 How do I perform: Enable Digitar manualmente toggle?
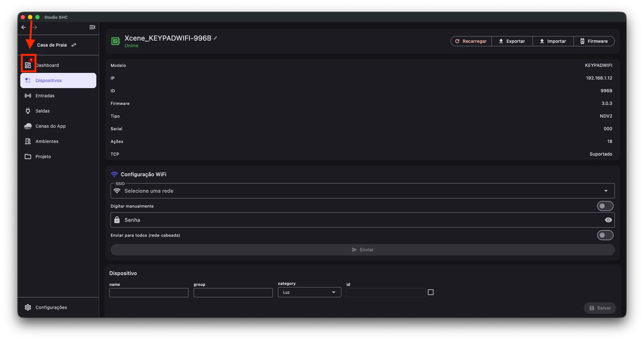click(x=605, y=206)
